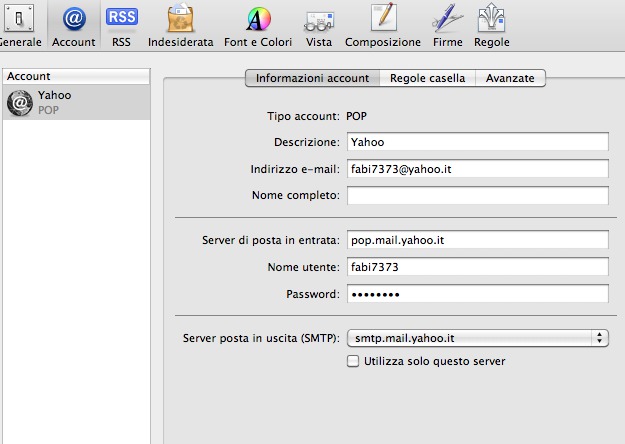Image resolution: width=625 pixels, height=444 pixels.
Task: Select the Yahoo POP account in the list
Action: tap(77, 102)
